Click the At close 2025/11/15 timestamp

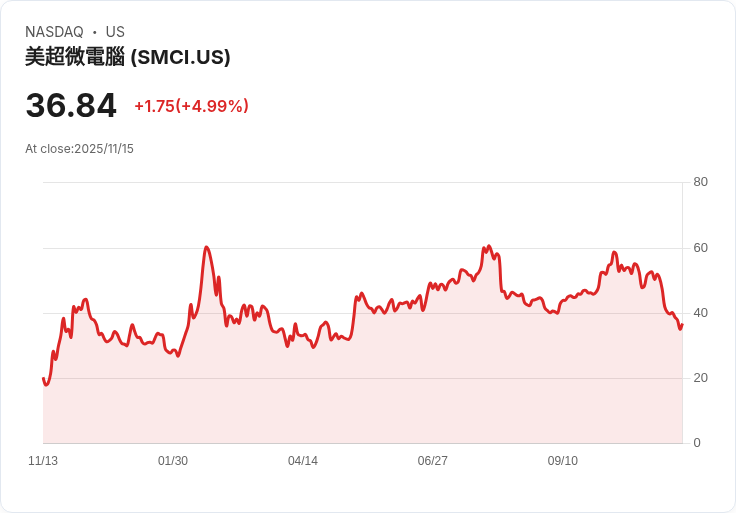point(79,149)
